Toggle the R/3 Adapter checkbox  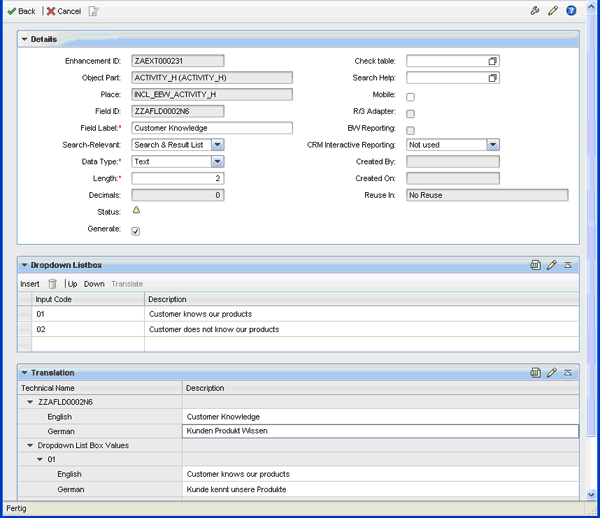[410, 113]
